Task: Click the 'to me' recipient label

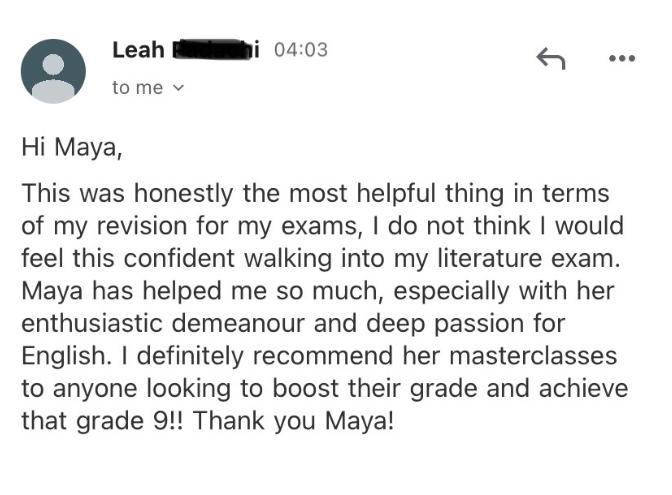Action: [138, 88]
